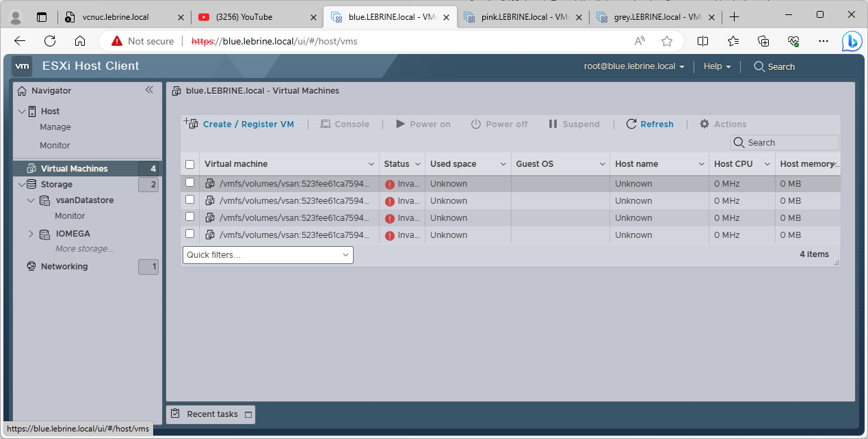The image size is (868, 439).
Task: Click the Refresh circular arrow icon
Action: pos(631,124)
